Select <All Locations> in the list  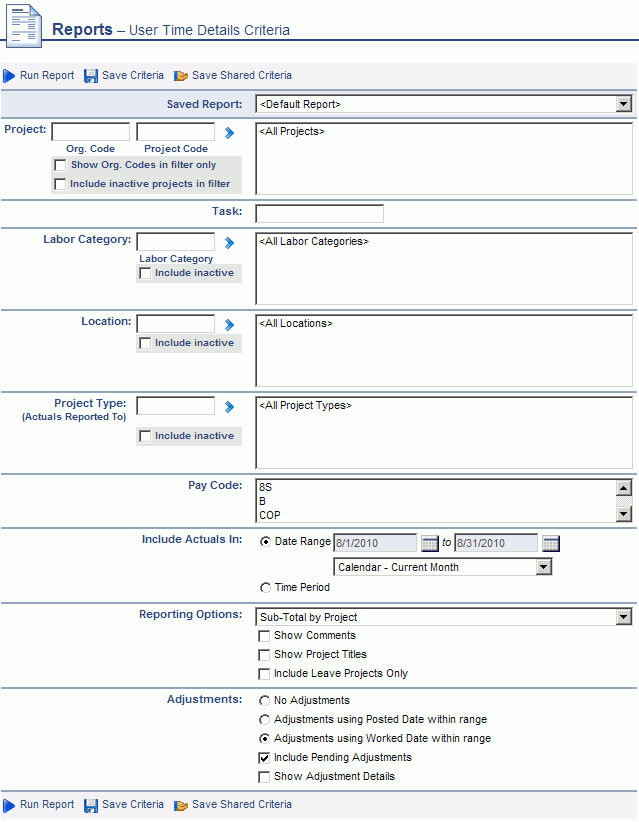[x=296, y=323]
